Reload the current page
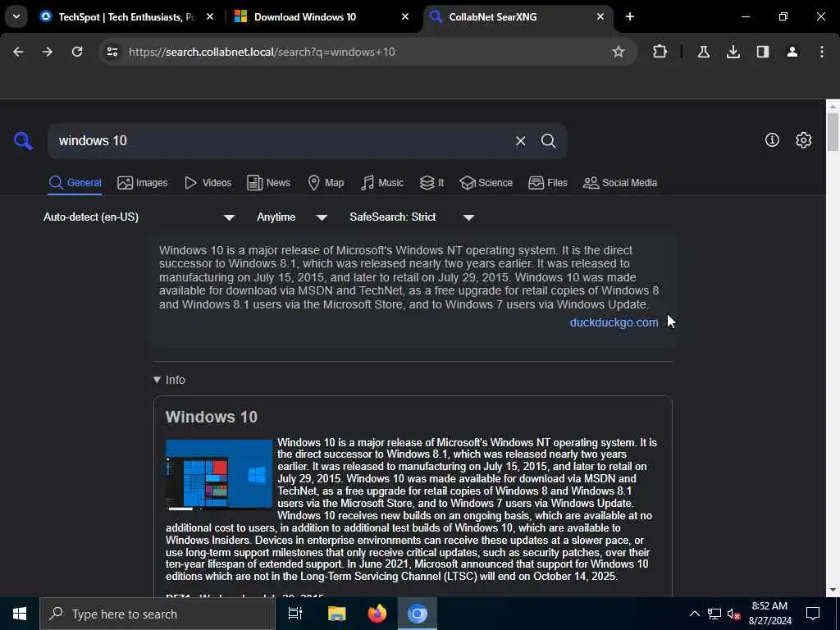Screen dimensions: 840x630 click(77, 52)
